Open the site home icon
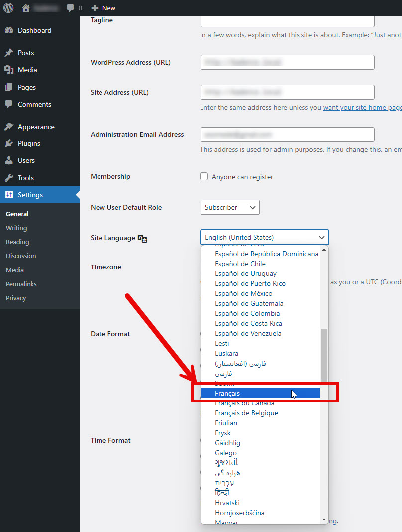This screenshot has height=532, width=402. click(x=26, y=8)
